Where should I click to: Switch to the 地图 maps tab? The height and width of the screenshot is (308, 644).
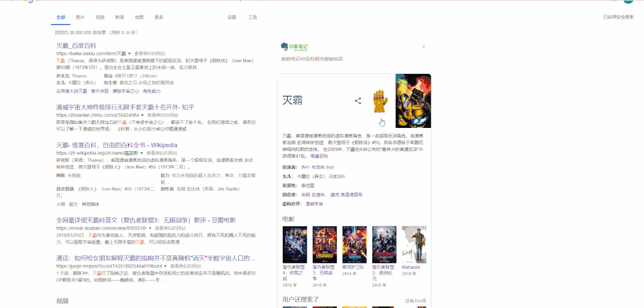[139, 17]
